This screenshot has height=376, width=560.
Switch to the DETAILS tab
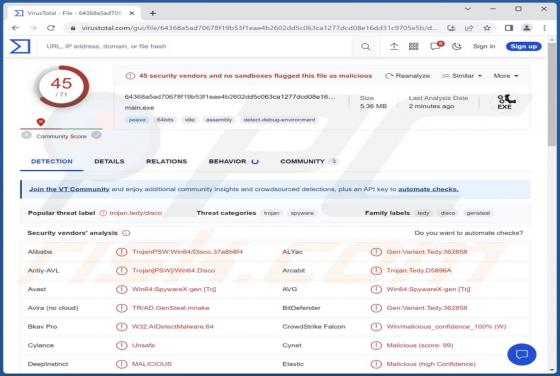pos(109,161)
